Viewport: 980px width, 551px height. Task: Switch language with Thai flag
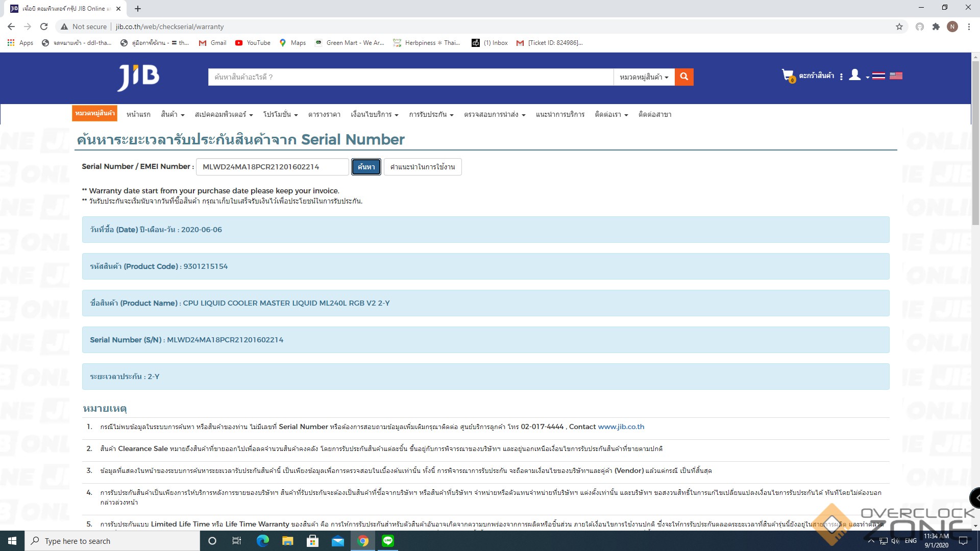point(878,76)
